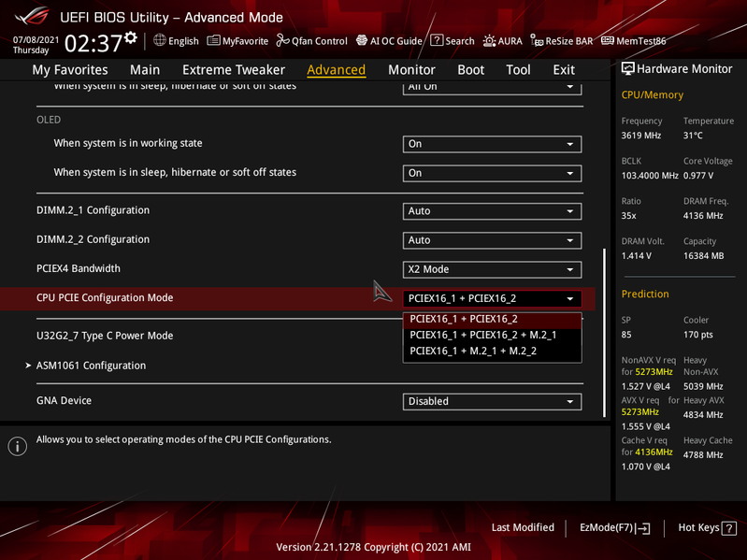The height and width of the screenshot is (560, 747).
Task: Click the Hot Keys question mark icon
Action: pos(729,528)
